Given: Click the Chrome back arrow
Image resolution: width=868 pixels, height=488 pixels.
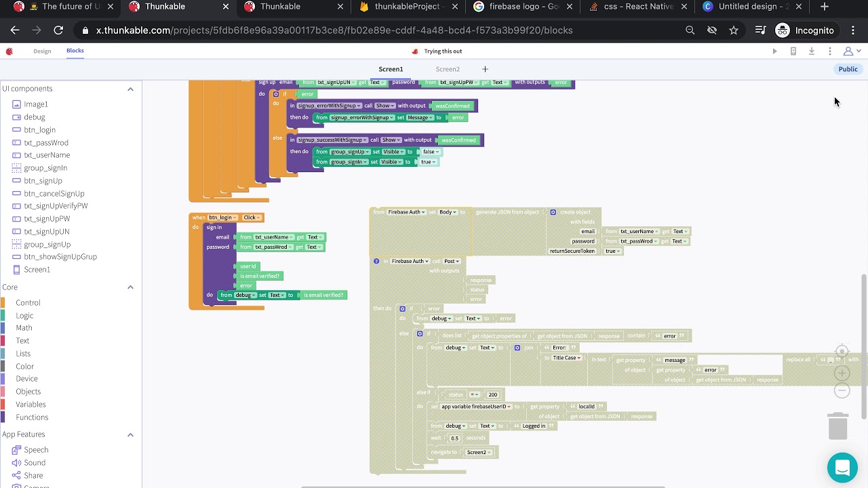Looking at the screenshot, I should pos(15,30).
